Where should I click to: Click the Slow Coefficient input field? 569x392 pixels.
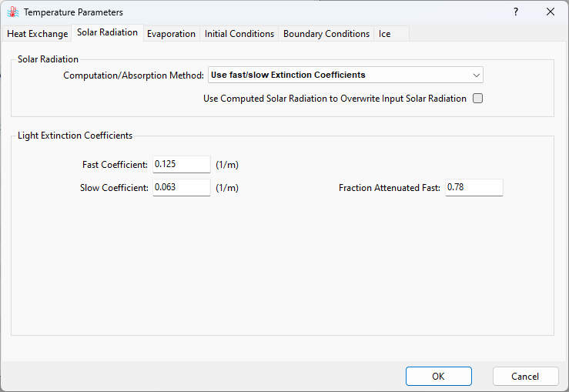tap(182, 188)
